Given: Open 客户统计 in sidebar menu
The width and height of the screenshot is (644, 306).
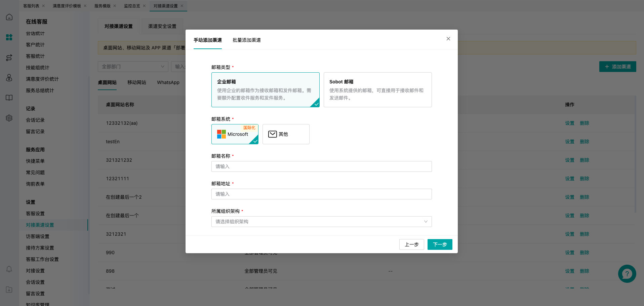Looking at the screenshot, I should (x=35, y=45).
